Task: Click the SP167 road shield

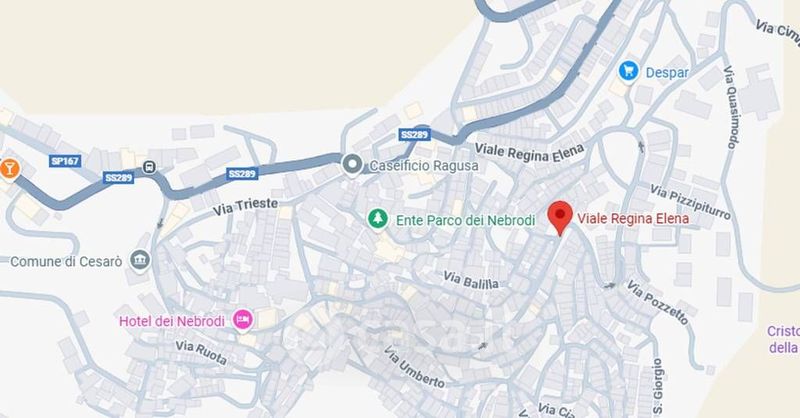Action: click(x=65, y=161)
